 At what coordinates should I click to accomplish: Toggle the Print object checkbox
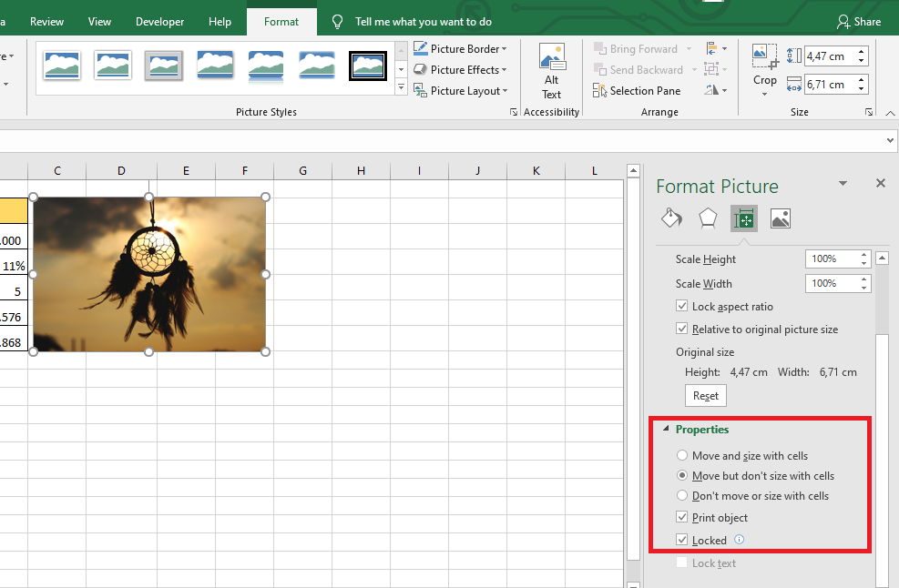pyautogui.click(x=682, y=518)
